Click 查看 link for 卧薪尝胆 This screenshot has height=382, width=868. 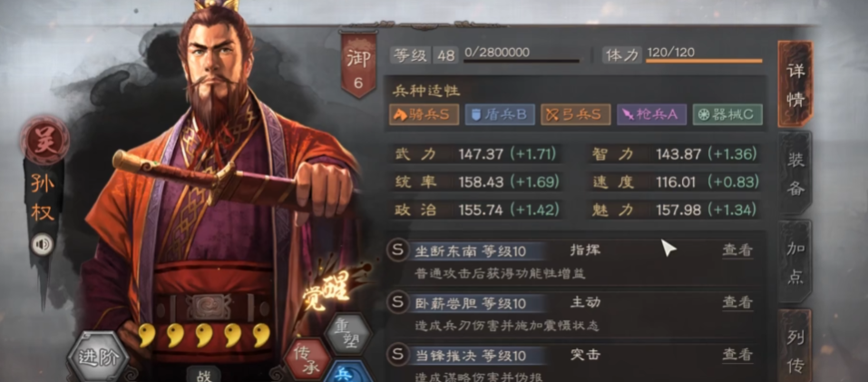(737, 302)
